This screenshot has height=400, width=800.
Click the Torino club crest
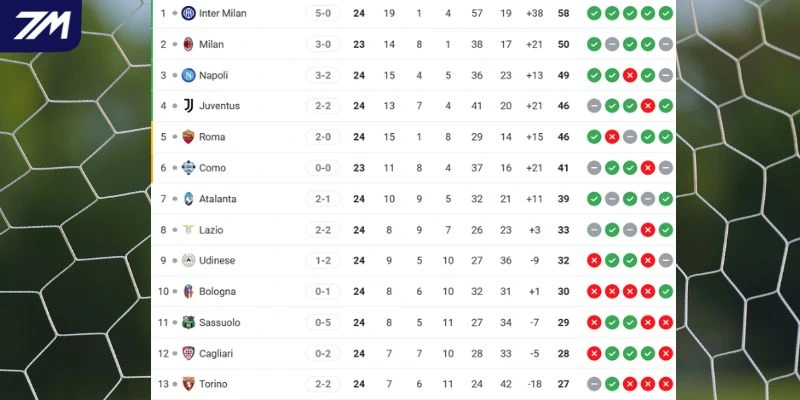pyautogui.click(x=188, y=384)
